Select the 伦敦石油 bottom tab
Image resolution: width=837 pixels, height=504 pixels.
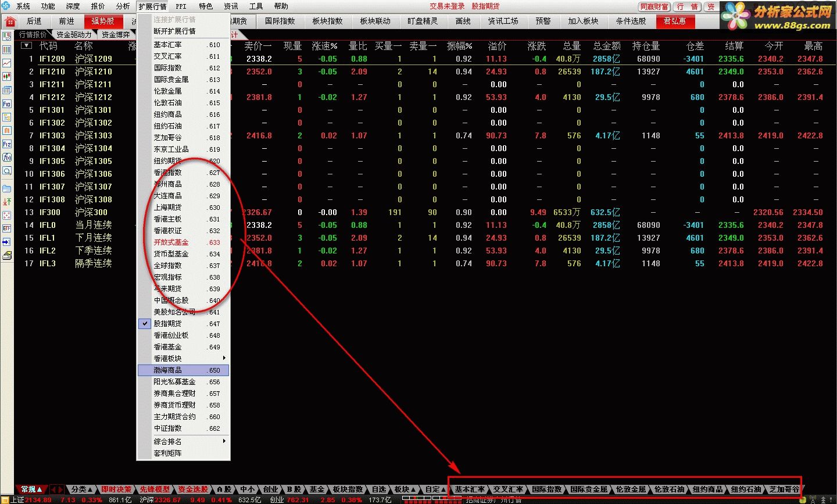pos(670,489)
